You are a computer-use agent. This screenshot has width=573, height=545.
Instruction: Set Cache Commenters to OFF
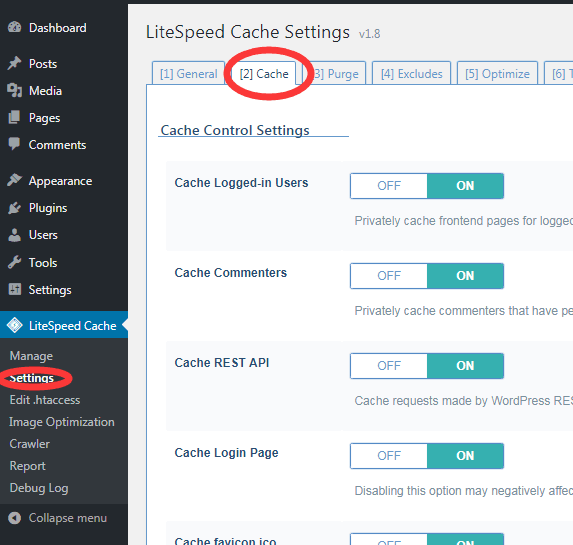(389, 276)
